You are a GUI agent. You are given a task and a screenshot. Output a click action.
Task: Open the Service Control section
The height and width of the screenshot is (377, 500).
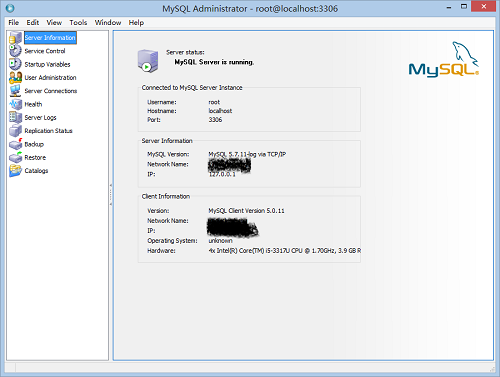click(x=45, y=51)
